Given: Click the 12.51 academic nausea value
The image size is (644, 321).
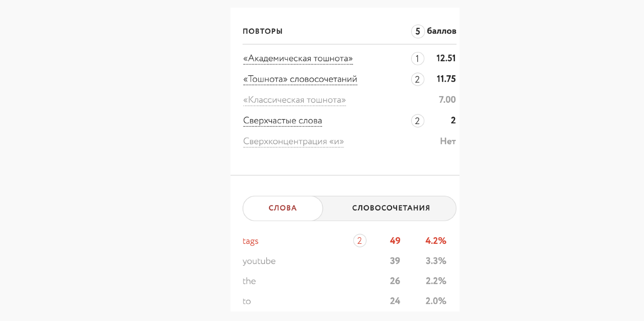Looking at the screenshot, I should [446, 59].
